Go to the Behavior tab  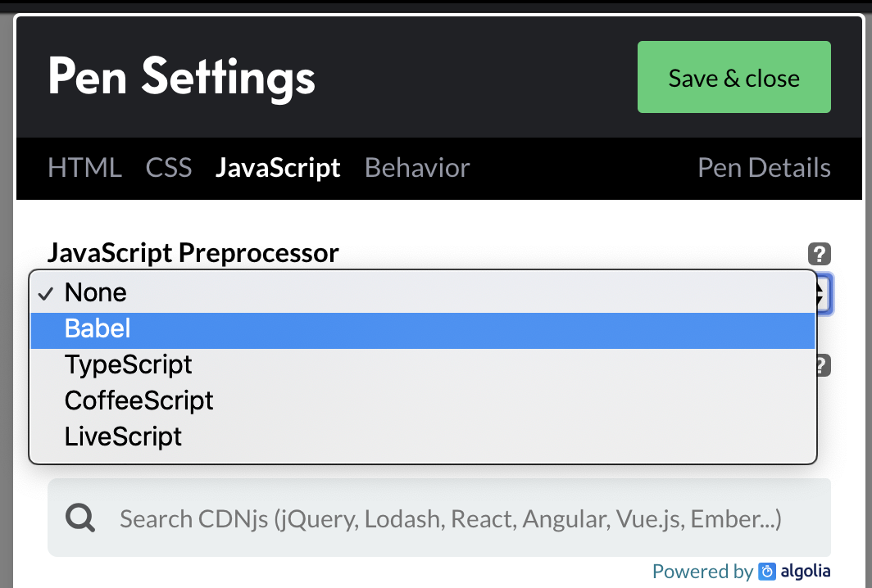click(417, 168)
